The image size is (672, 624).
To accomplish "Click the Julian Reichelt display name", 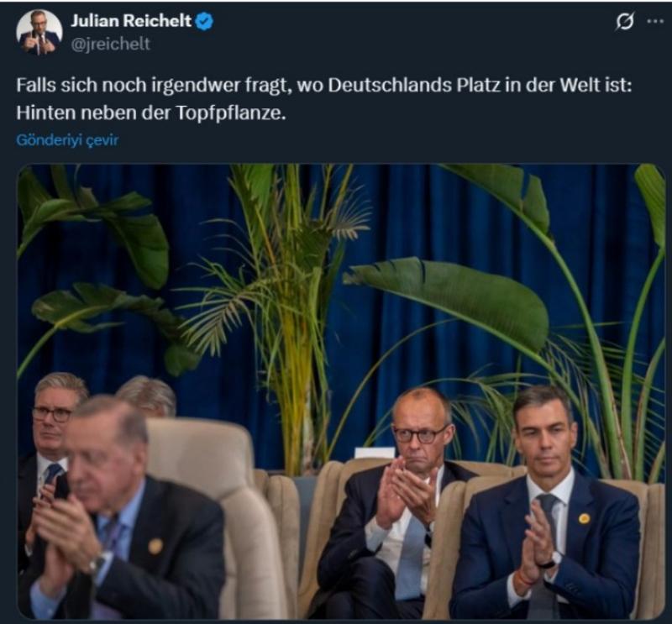I will coord(131,21).
